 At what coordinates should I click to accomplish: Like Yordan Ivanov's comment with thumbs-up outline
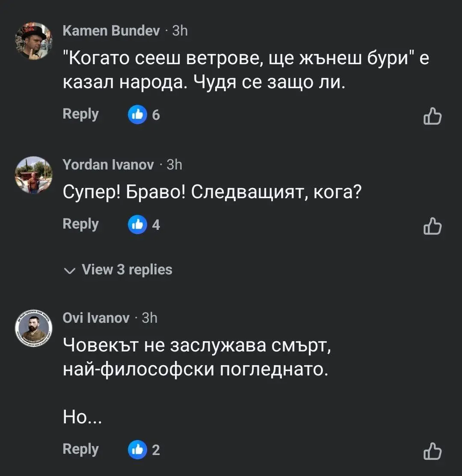coord(432,226)
